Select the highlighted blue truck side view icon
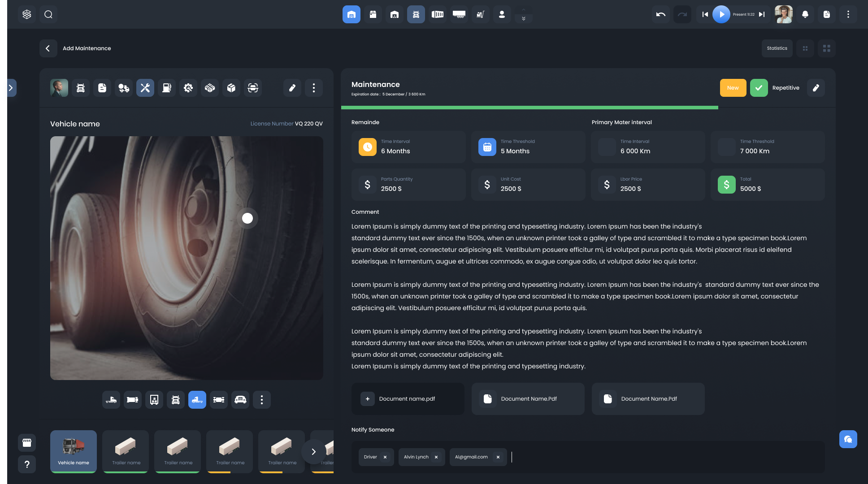The height and width of the screenshot is (484, 868). pos(197,400)
